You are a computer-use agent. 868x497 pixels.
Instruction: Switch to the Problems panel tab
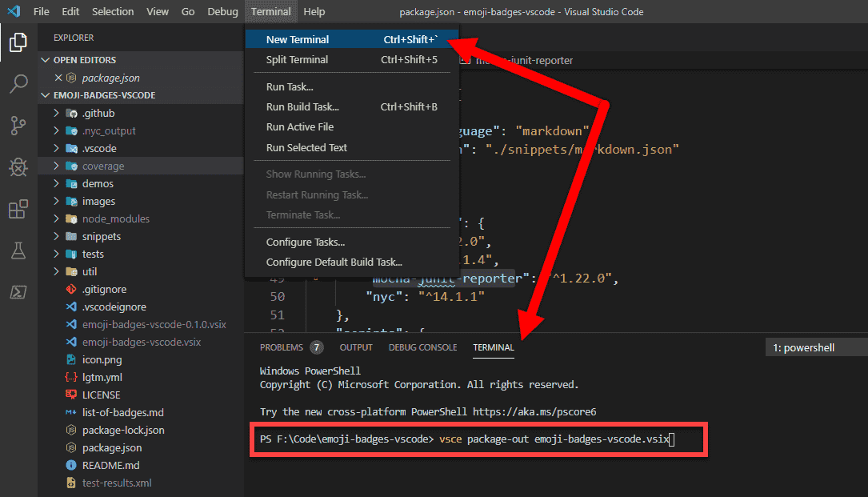tap(282, 347)
